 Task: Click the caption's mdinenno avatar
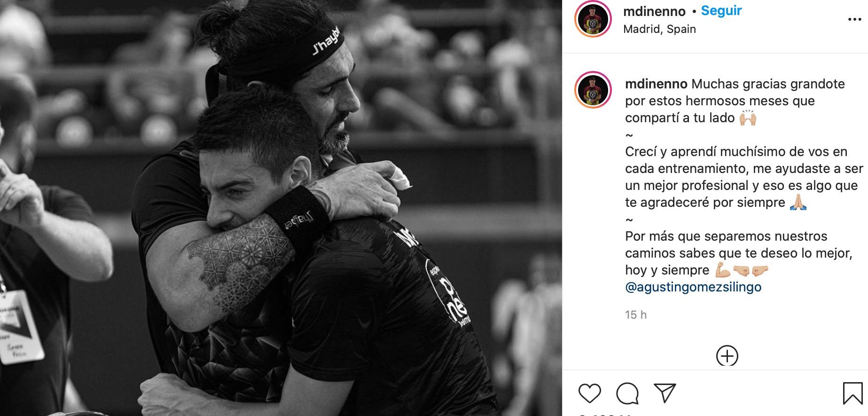click(x=593, y=90)
